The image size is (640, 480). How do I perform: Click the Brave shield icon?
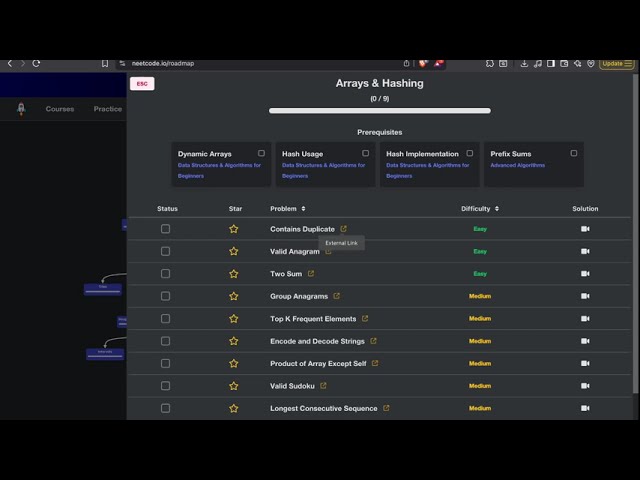tap(423, 63)
